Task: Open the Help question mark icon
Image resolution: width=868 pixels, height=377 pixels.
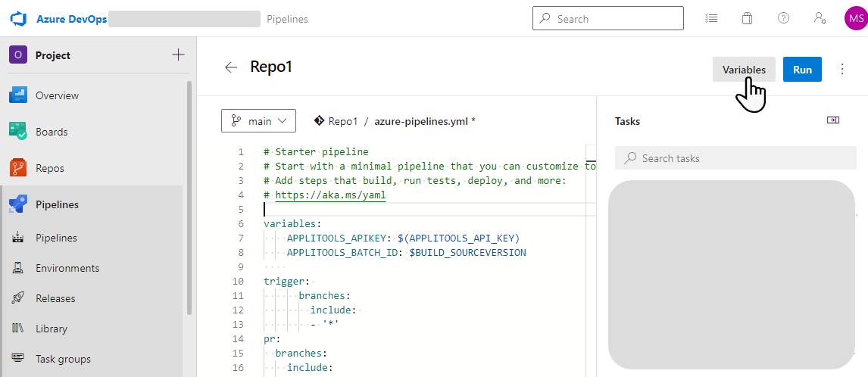Action: (x=783, y=18)
